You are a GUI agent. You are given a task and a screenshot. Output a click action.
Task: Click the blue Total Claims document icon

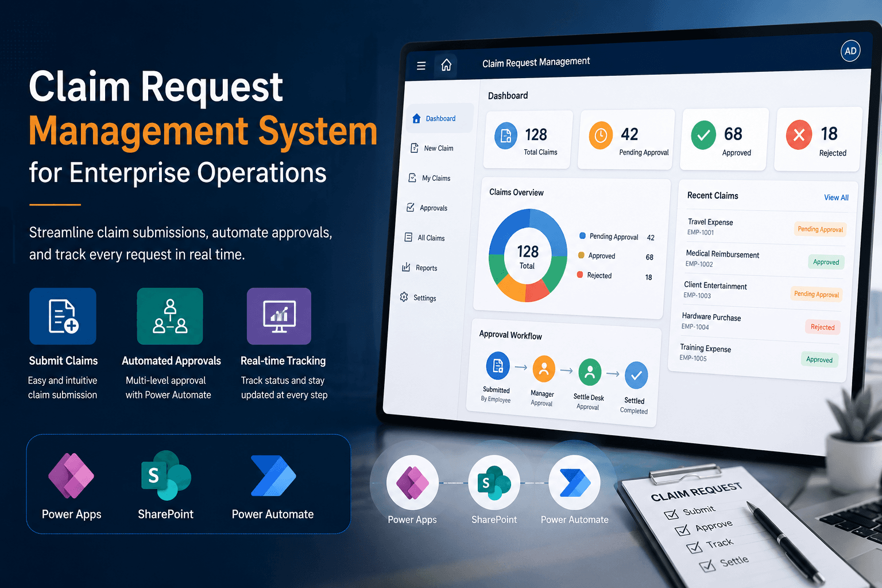506,136
